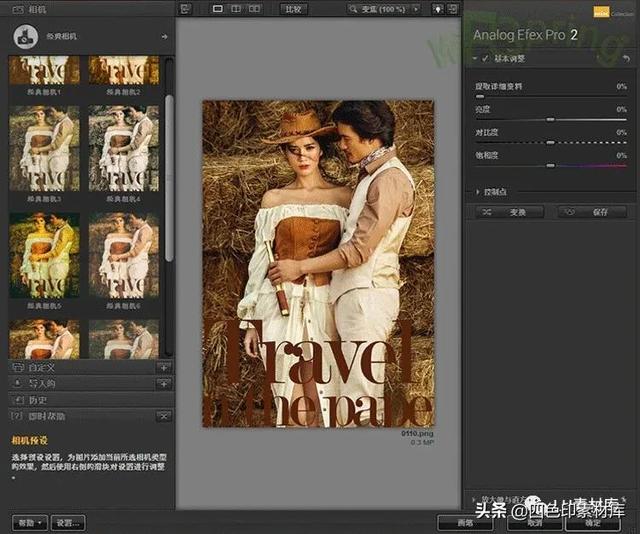Viewport: 640px width, 534px height.
Task: Uncheck the 基本调整 checkbox
Action: click(484, 59)
